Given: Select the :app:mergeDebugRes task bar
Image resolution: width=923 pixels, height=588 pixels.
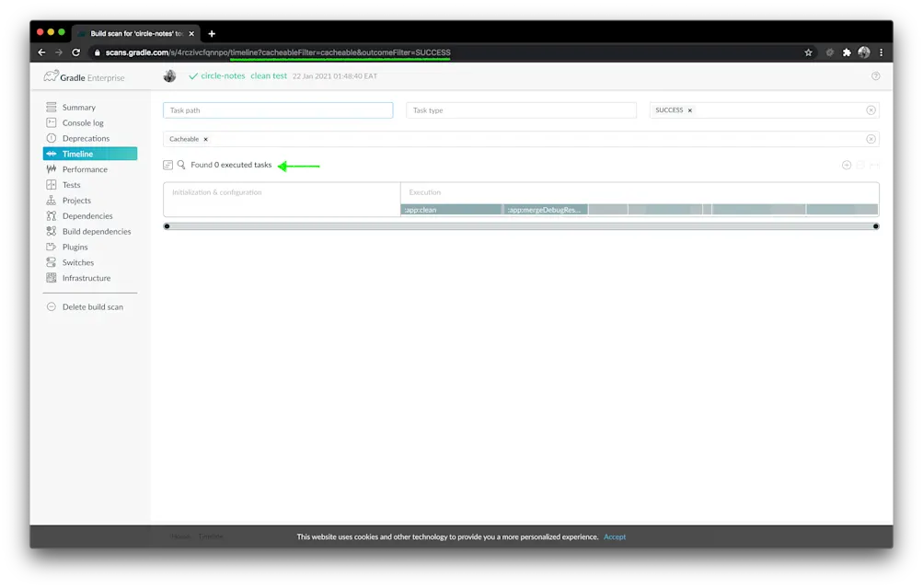Looking at the screenshot, I should point(546,210).
